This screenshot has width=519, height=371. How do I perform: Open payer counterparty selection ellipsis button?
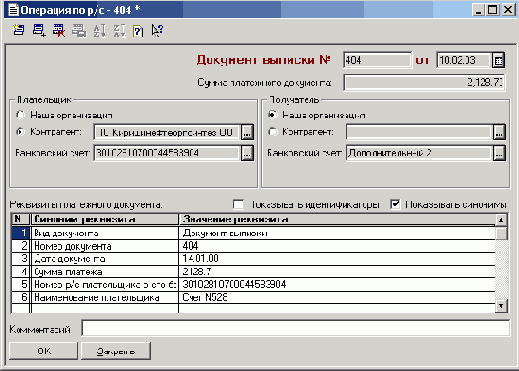point(247,132)
